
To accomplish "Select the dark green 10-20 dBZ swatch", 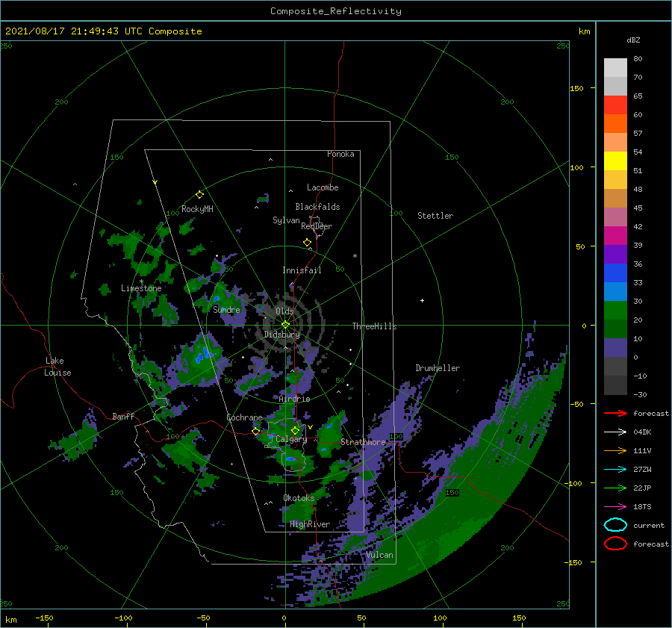I will (615, 329).
